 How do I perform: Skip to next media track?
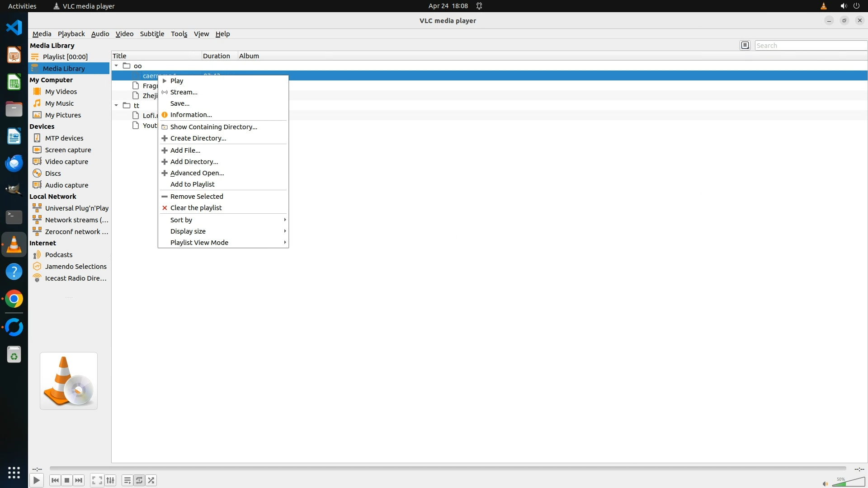point(79,480)
